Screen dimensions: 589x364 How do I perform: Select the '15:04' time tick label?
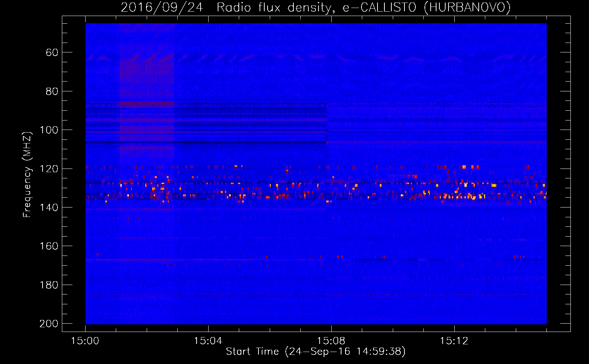tap(208, 341)
